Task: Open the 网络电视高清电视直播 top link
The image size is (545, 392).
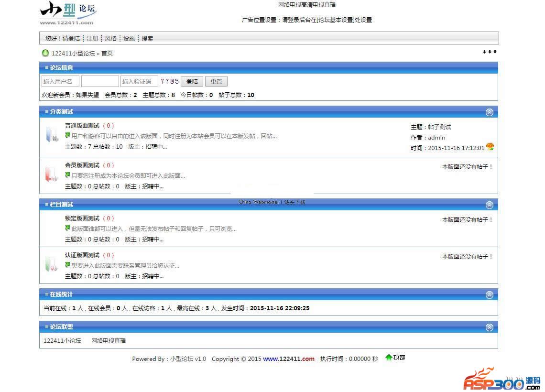Action: (307, 4)
